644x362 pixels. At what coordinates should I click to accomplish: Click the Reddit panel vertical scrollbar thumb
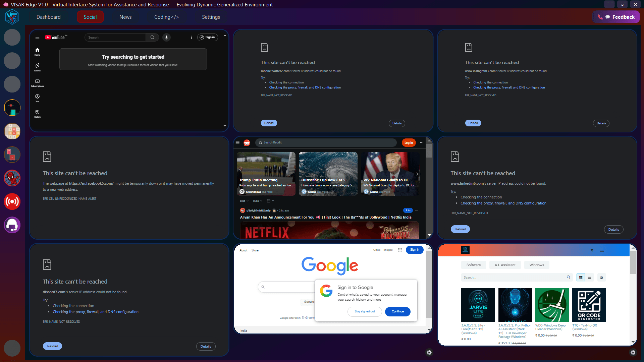tap(429, 150)
